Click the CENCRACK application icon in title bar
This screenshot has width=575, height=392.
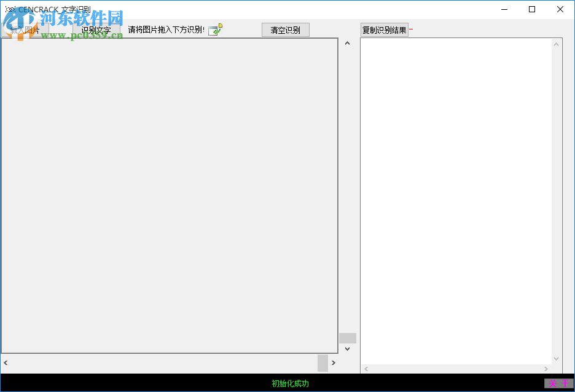tap(10, 9)
